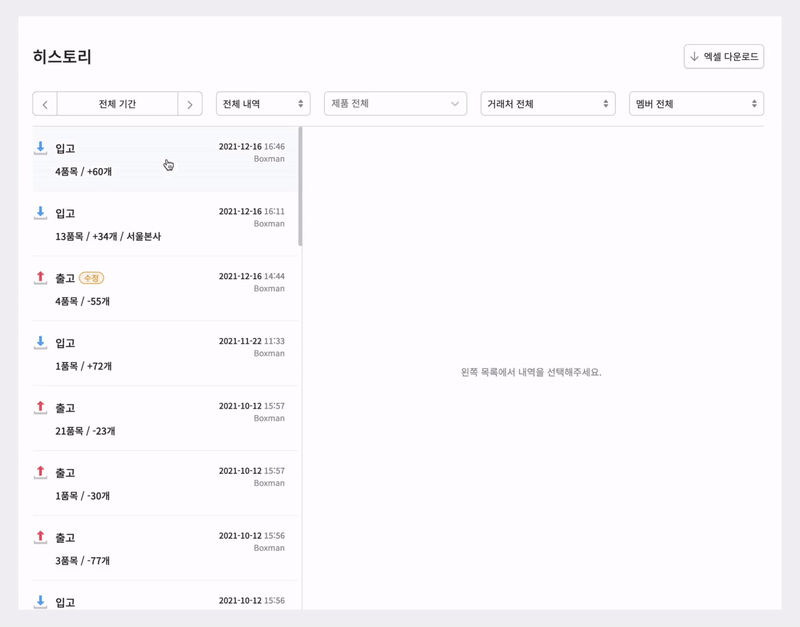The width and height of the screenshot is (800, 627).
Task: Click the red outbound icon on the 4품목 -55개 entry
Action: pyautogui.click(x=41, y=278)
